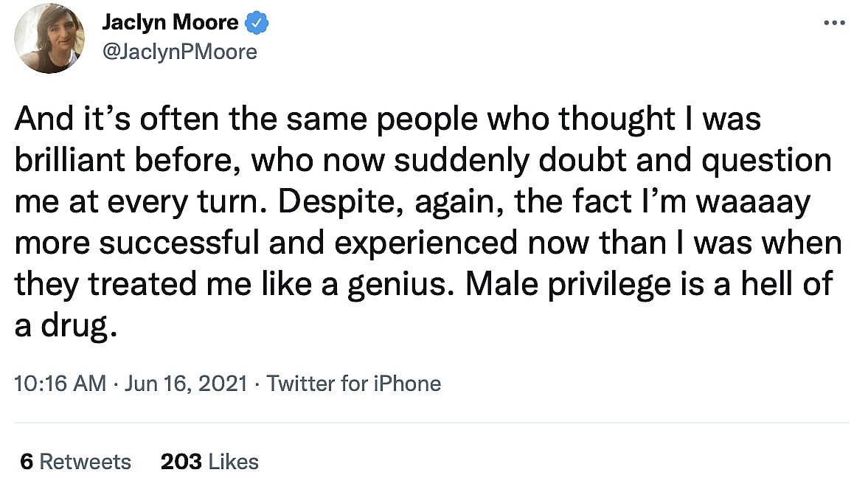This screenshot has width=868, height=492.
Task: View the Likes list label
Action: pyautogui.click(x=233, y=462)
